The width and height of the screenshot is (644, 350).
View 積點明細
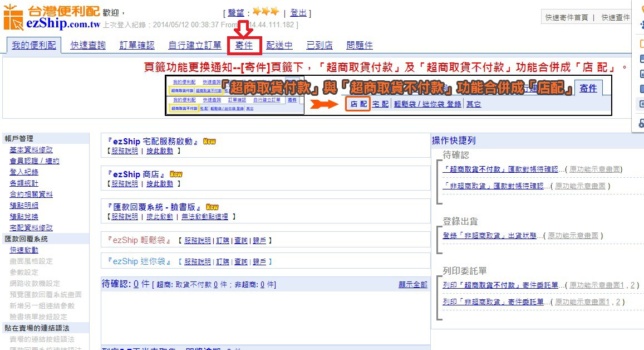24,205
